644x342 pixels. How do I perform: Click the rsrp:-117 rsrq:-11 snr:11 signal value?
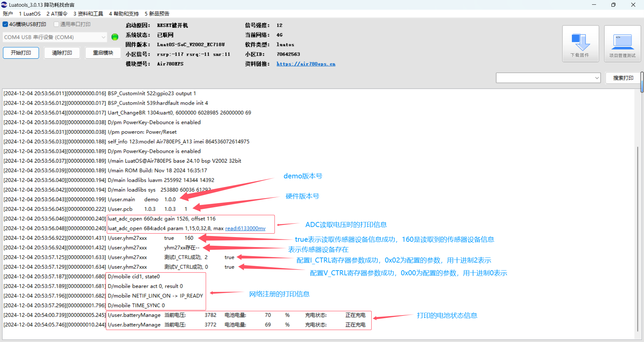194,54
